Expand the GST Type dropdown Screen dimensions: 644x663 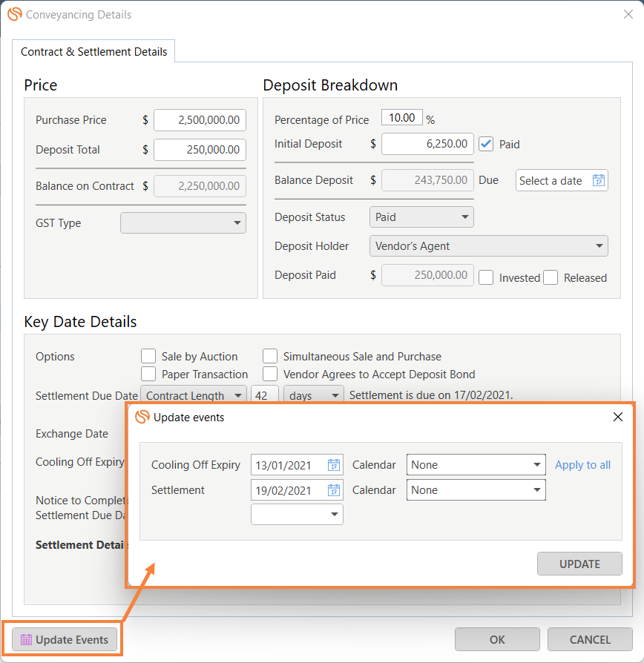click(183, 222)
